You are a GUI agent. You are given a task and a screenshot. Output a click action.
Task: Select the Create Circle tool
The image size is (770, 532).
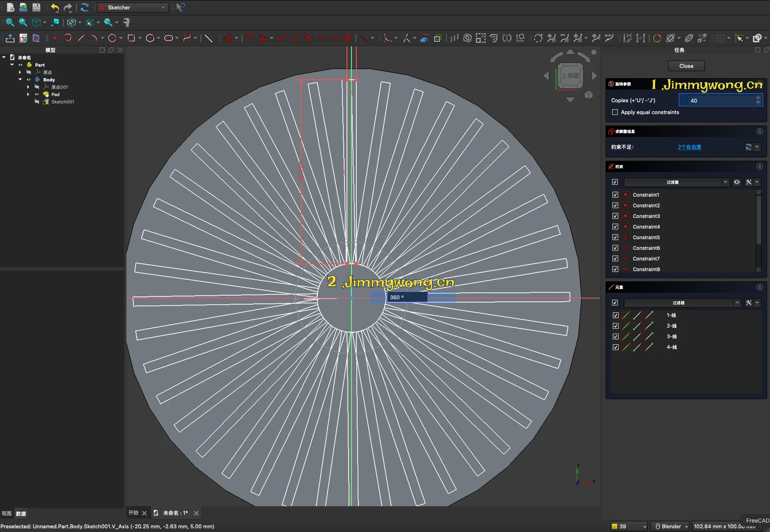coord(112,38)
